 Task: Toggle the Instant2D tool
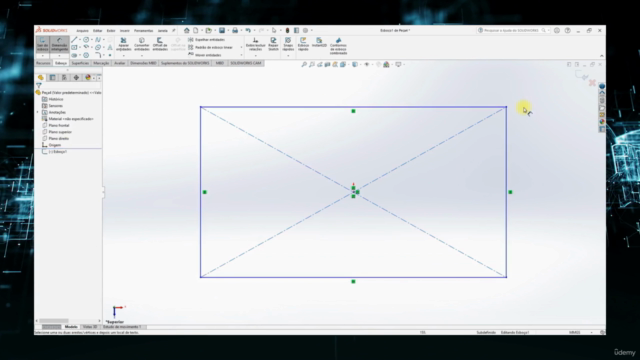tap(319, 42)
